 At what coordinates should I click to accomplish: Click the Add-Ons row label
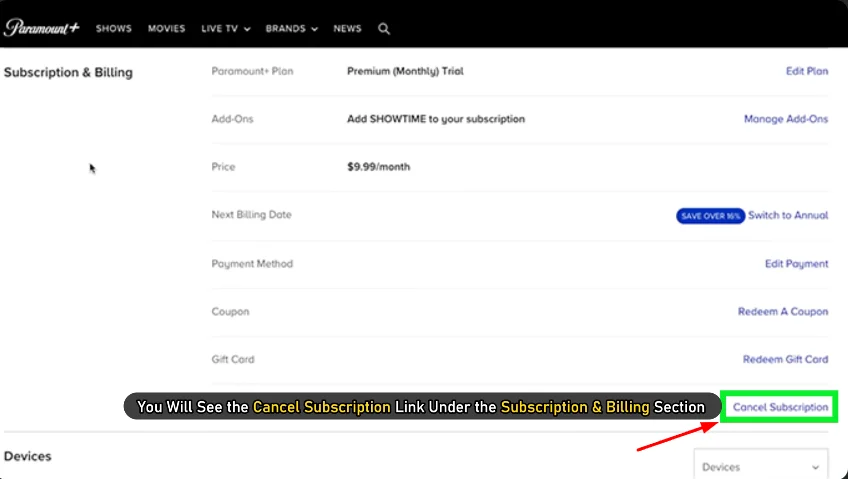click(232, 119)
